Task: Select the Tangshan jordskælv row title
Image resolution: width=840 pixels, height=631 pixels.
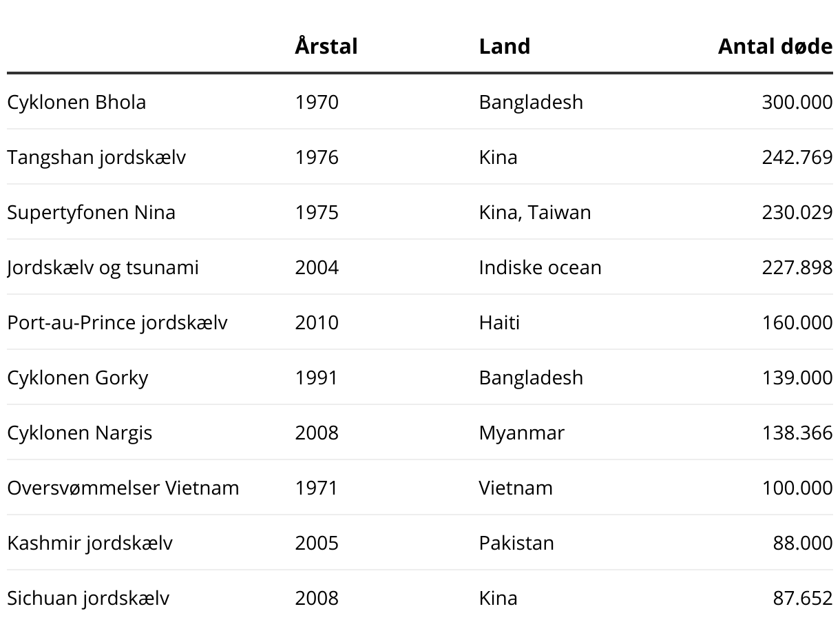Action: [x=96, y=157]
